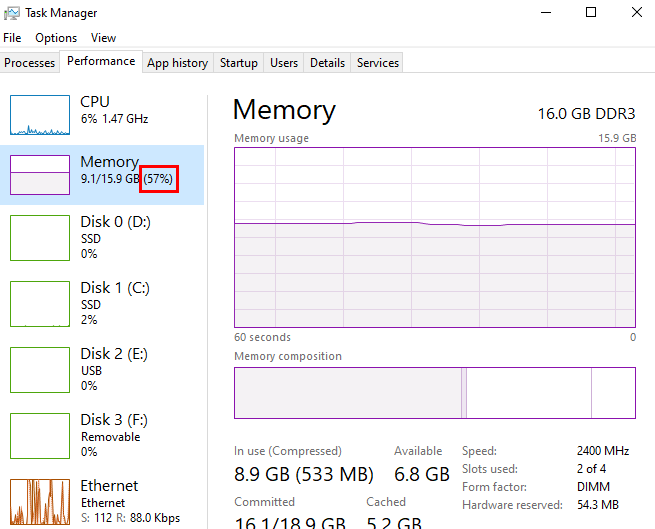Open the View menu
The height and width of the screenshot is (529, 655).
(103, 38)
